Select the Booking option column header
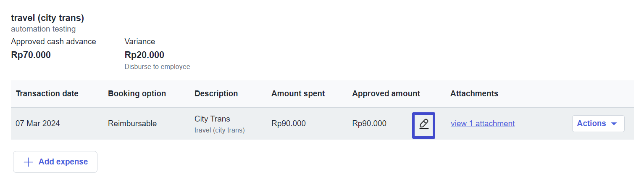 point(137,94)
